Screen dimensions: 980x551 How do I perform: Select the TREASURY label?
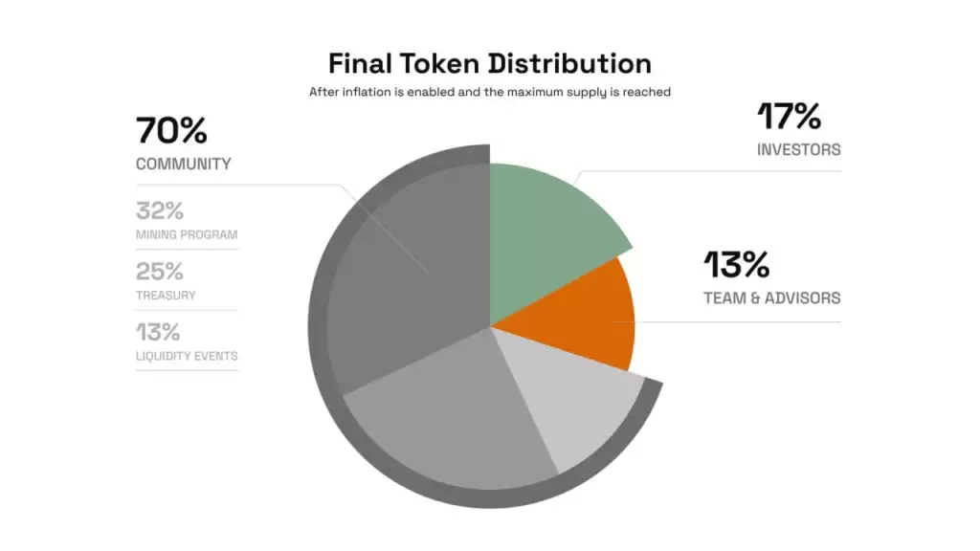click(166, 296)
